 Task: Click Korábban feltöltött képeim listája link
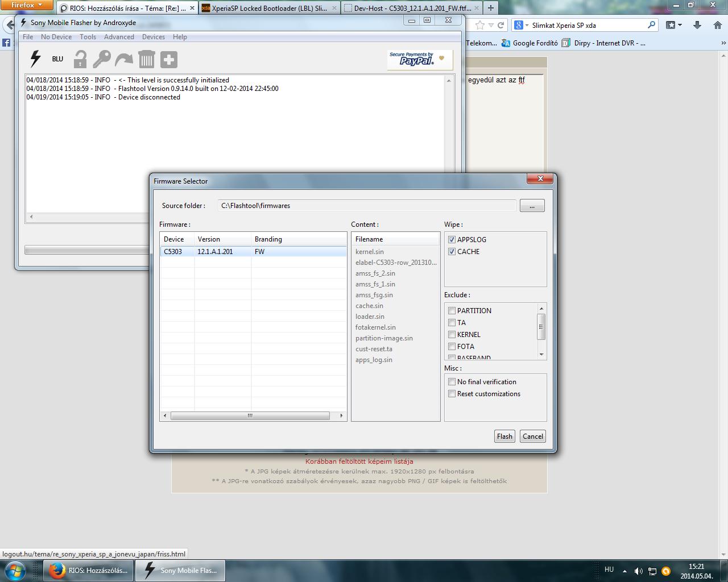click(x=359, y=461)
